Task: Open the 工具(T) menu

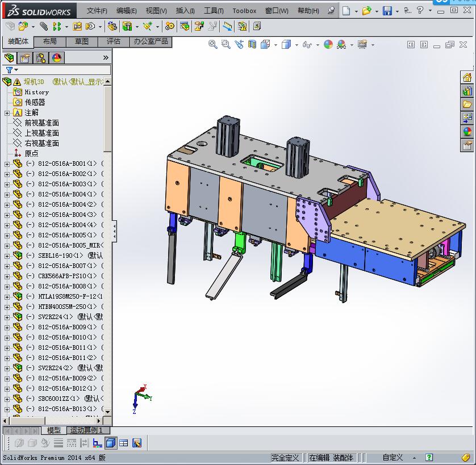Action: click(x=214, y=11)
